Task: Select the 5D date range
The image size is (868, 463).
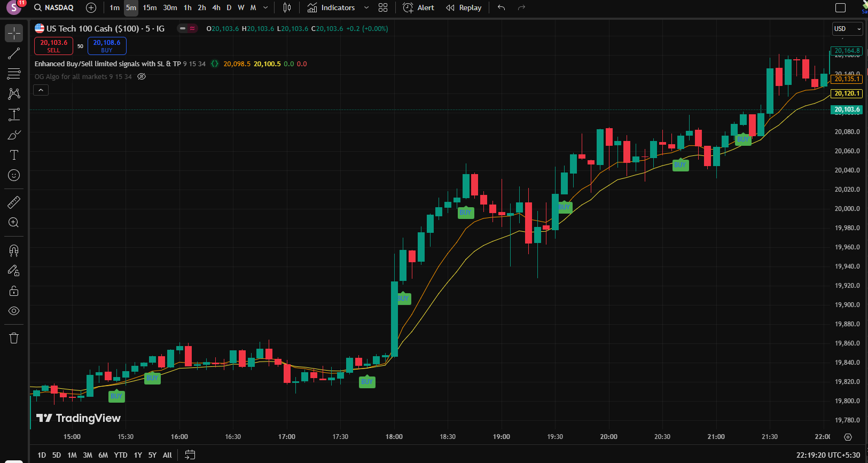Action: 57,455
